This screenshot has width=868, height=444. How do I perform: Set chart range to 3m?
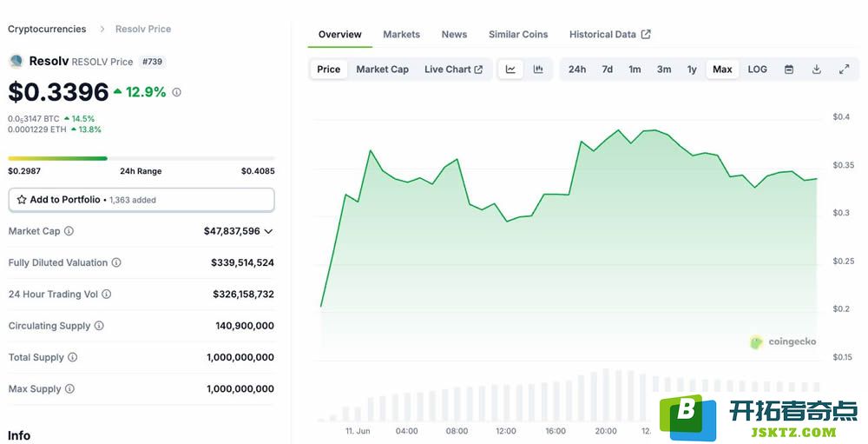664,70
